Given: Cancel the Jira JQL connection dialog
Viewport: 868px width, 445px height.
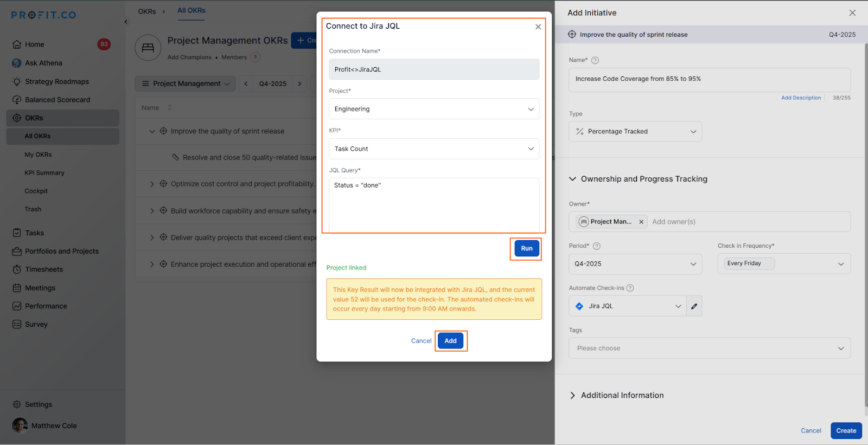Looking at the screenshot, I should point(421,341).
